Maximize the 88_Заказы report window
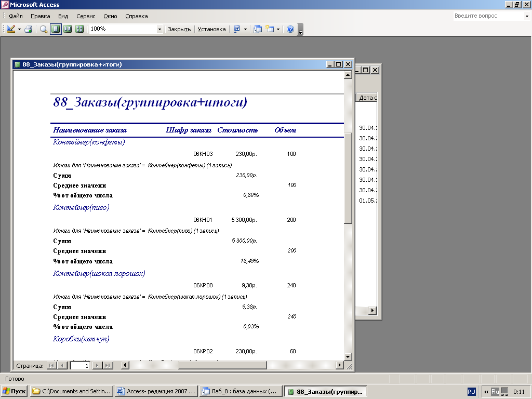The width and height of the screenshot is (532, 399). (339, 64)
